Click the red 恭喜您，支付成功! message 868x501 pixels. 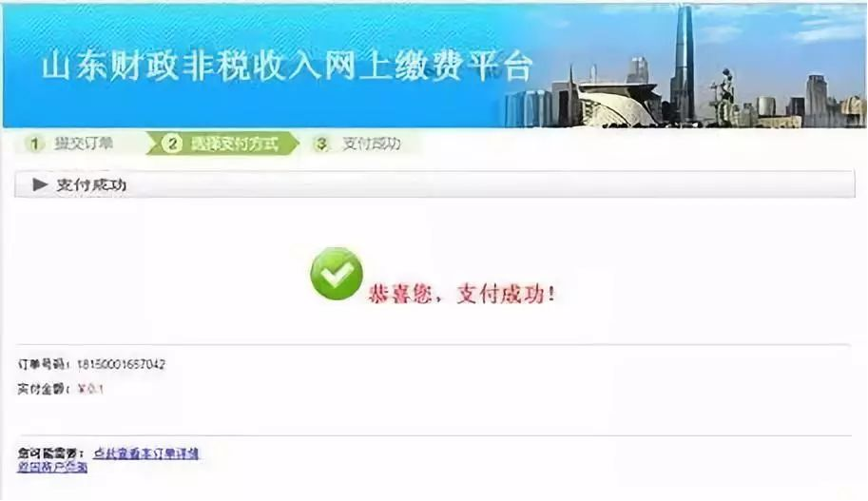(462, 295)
